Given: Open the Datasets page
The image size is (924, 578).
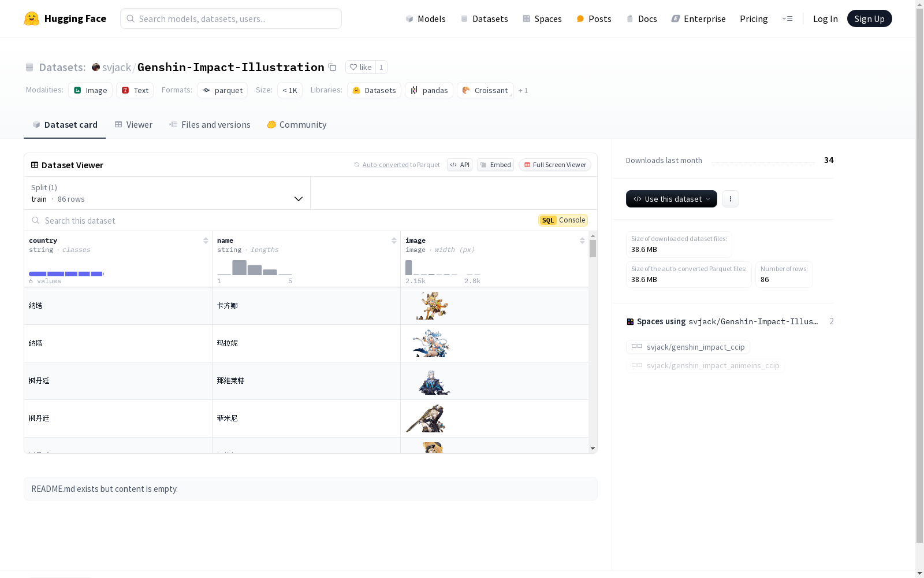Looking at the screenshot, I should (484, 18).
